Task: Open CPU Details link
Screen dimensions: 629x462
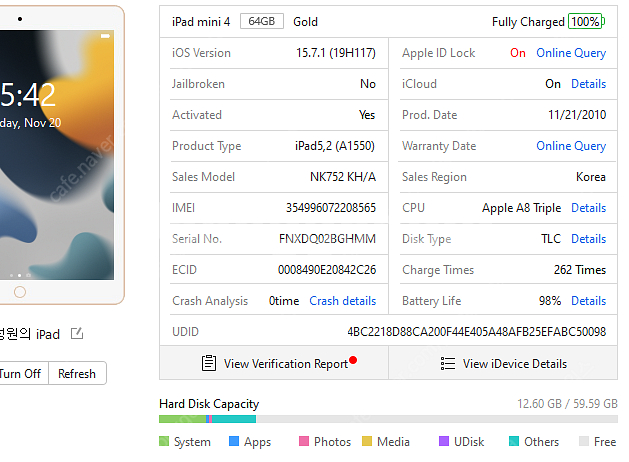Action: [x=588, y=208]
